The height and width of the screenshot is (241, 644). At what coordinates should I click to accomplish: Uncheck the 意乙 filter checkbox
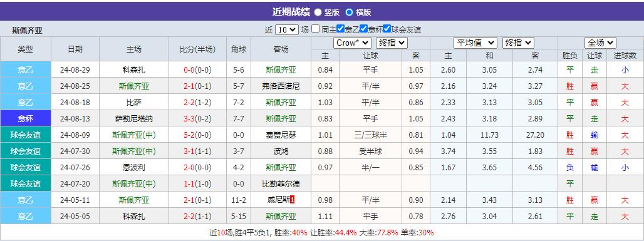(340, 29)
